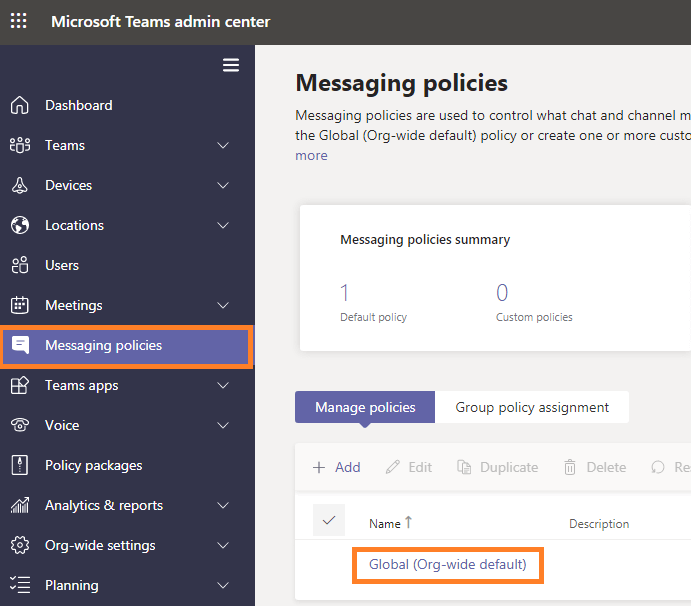Expand the Analytics & reports chevron

(223, 505)
